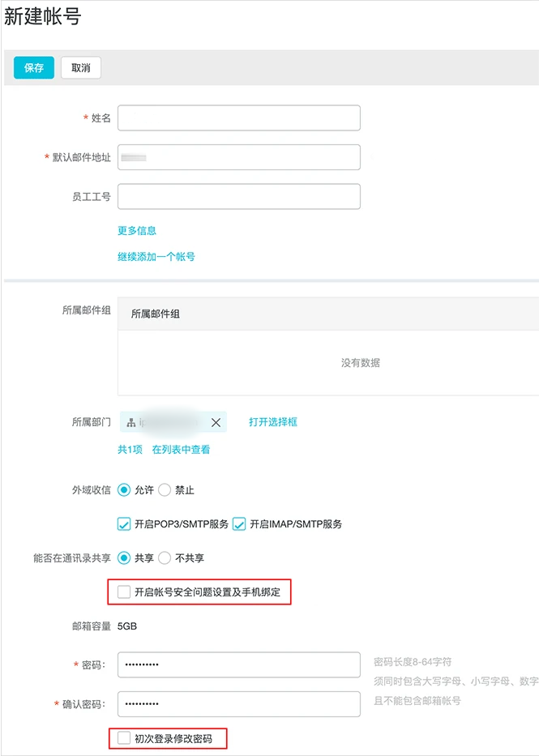Click the 确认密码 confirm password field
This screenshot has width=539, height=756.
point(238,704)
